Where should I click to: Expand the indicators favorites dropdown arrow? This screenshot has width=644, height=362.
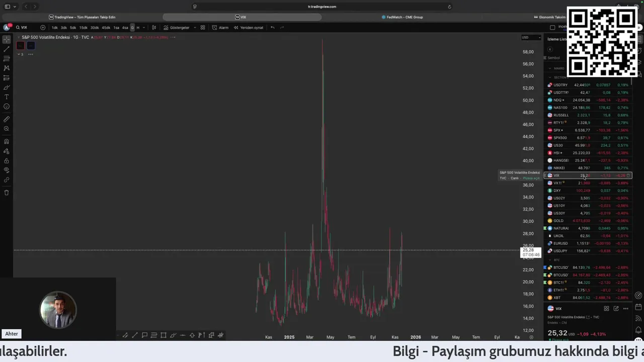coord(194,28)
